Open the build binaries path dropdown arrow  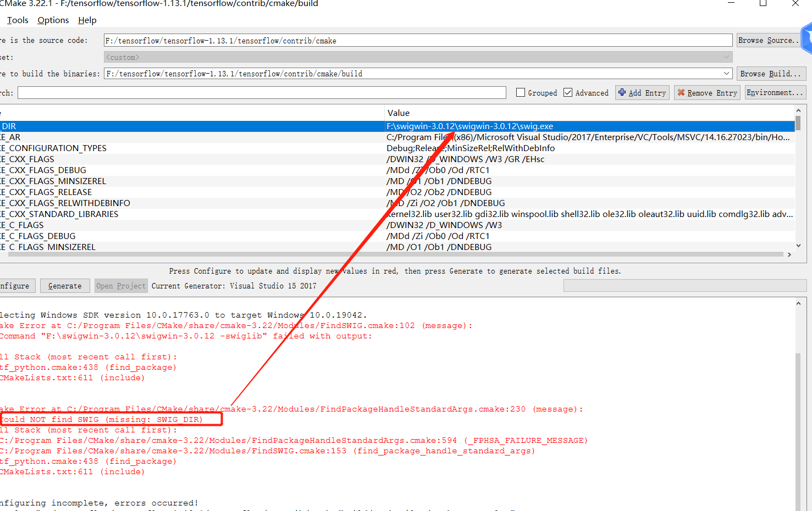click(x=726, y=73)
